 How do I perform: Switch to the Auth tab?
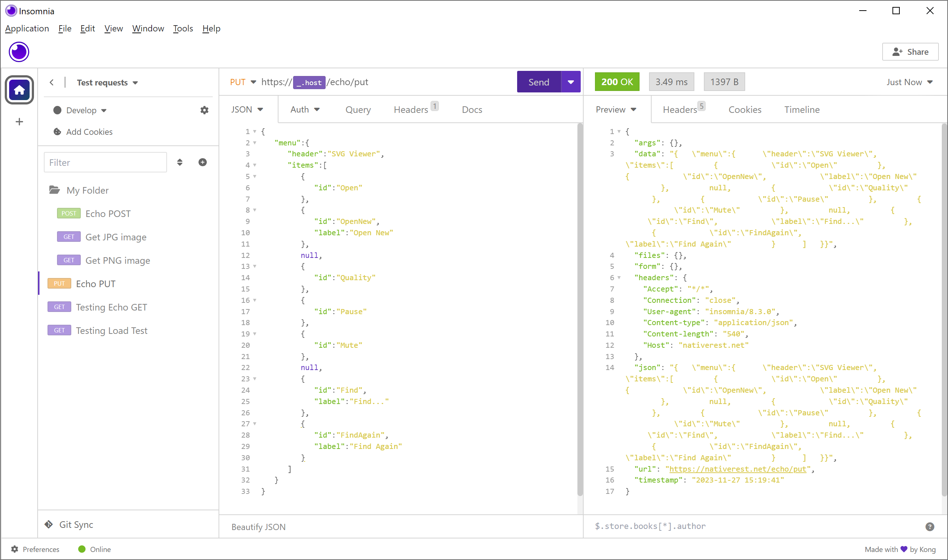pyautogui.click(x=303, y=108)
